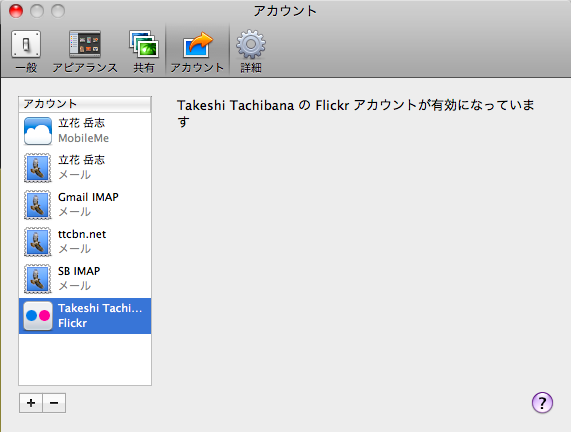Open the 一般 general preferences pane
The image size is (571, 432).
[x=26, y=51]
